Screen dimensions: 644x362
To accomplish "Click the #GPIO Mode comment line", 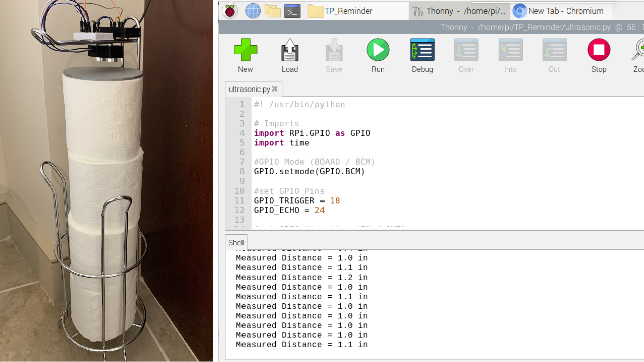I will (x=314, y=162).
